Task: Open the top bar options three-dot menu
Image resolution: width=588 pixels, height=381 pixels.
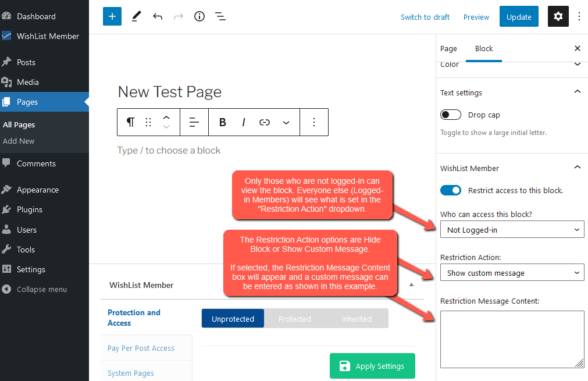Action: click(579, 16)
